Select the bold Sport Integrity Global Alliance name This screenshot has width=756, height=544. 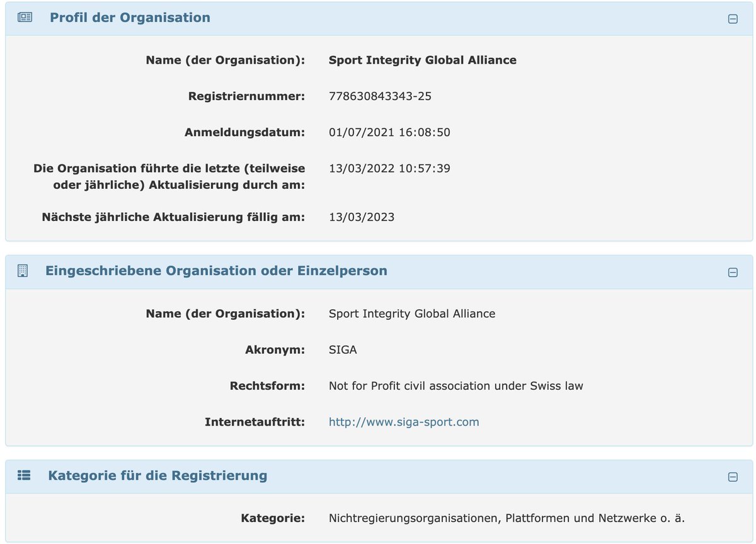(x=423, y=60)
